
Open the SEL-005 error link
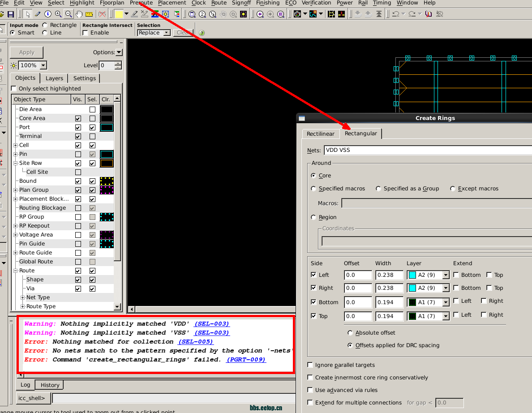pyautogui.click(x=196, y=342)
